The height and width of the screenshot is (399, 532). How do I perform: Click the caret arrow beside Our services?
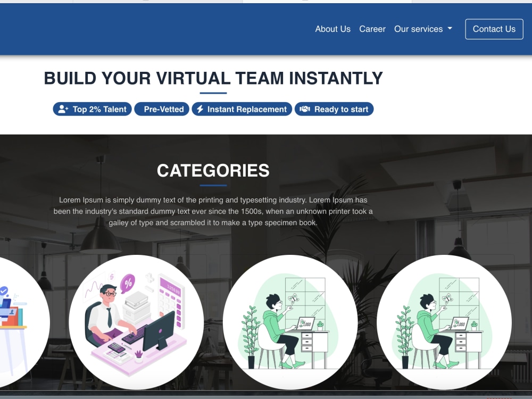(450, 29)
